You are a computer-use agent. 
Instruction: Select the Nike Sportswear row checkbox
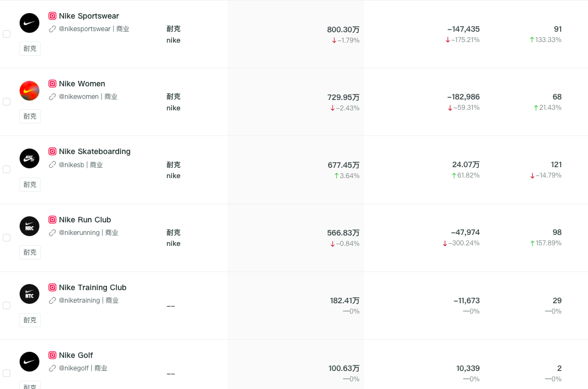(x=7, y=34)
